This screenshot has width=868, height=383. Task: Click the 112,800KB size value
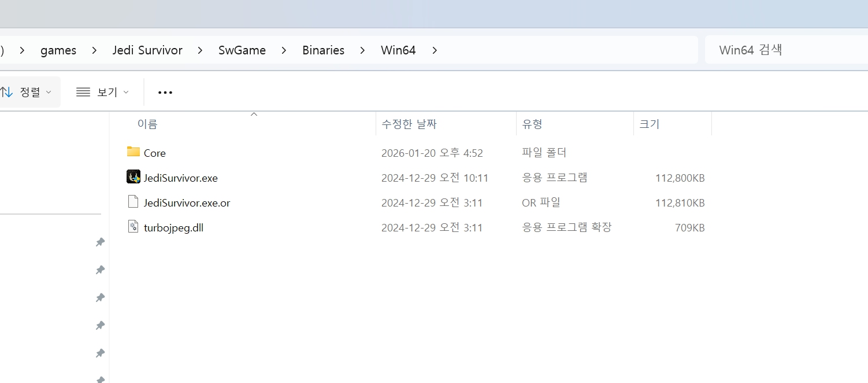coord(680,178)
